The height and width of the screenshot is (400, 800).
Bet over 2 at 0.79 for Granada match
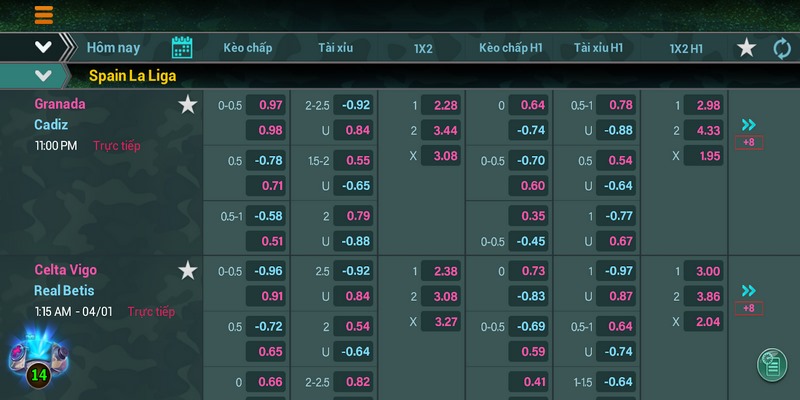[x=353, y=216]
